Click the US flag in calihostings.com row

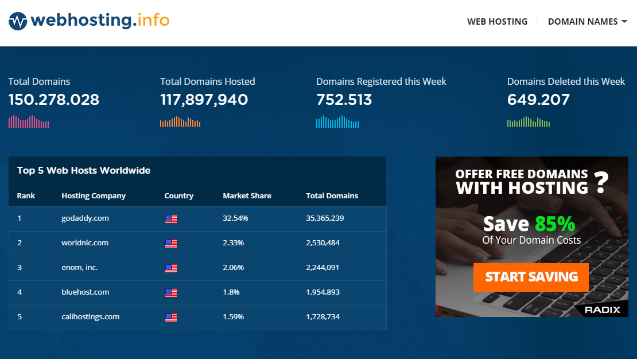171,318
